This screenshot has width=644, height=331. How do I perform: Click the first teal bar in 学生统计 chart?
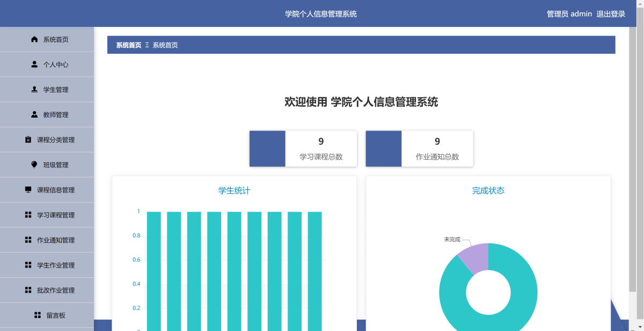(x=154, y=269)
